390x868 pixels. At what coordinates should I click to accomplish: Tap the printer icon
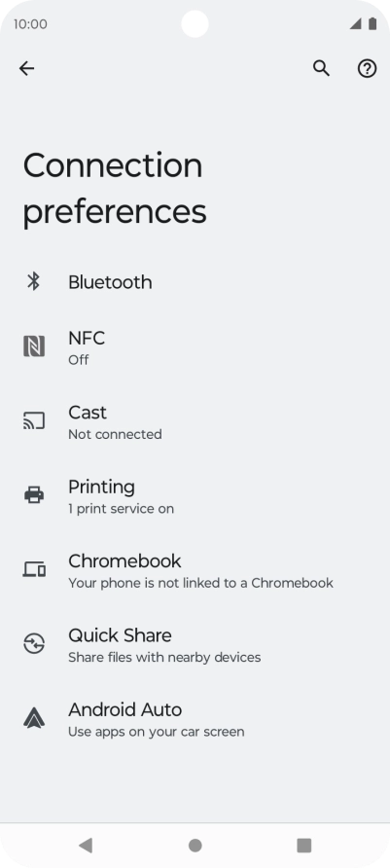[x=34, y=495]
